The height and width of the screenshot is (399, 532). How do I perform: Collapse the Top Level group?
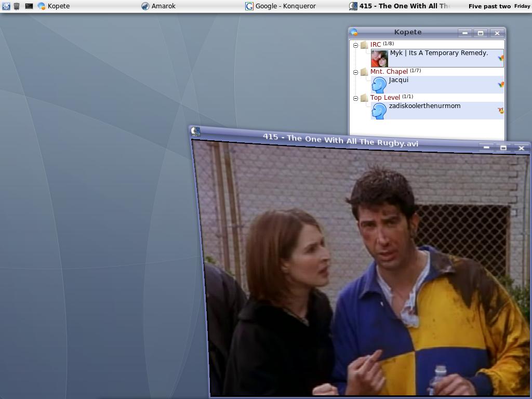click(355, 98)
